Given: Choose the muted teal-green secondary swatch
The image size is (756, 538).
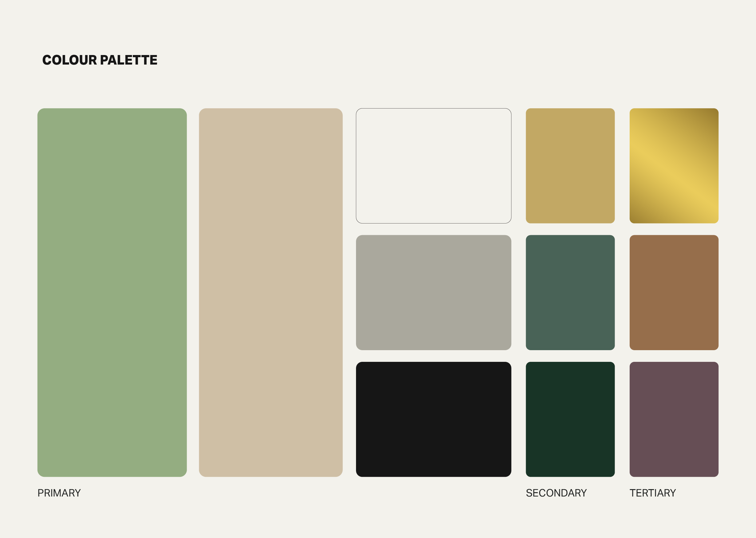Looking at the screenshot, I should tap(570, 293).
